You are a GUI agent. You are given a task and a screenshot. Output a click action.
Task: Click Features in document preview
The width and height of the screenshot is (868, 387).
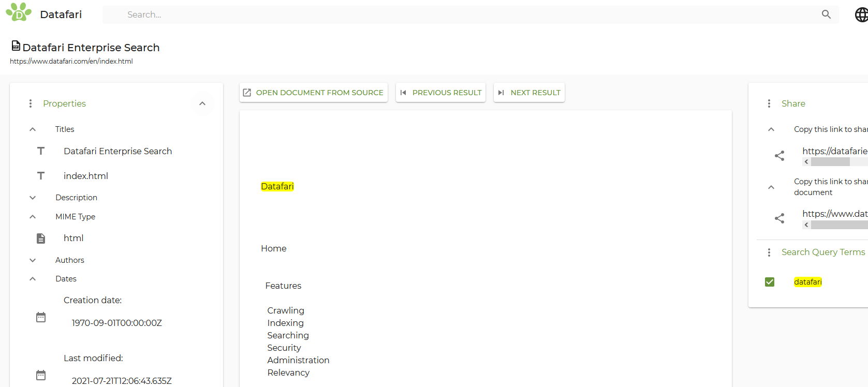(283, 286)
